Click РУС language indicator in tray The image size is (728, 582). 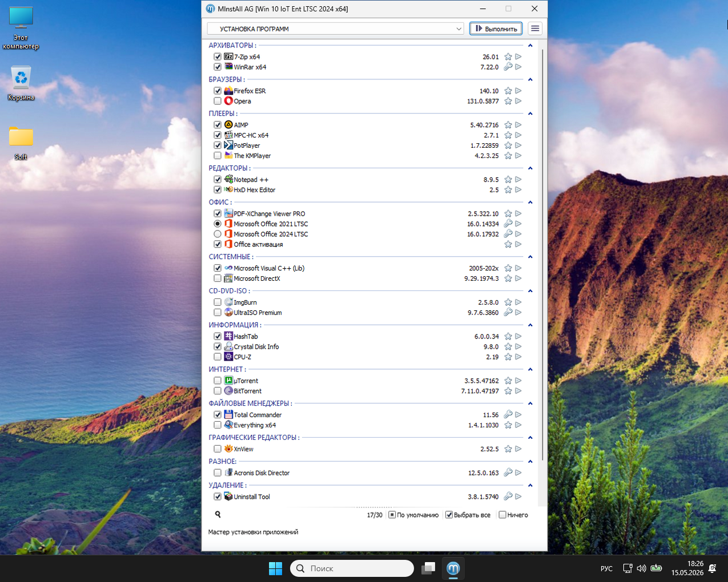point(606,568)
